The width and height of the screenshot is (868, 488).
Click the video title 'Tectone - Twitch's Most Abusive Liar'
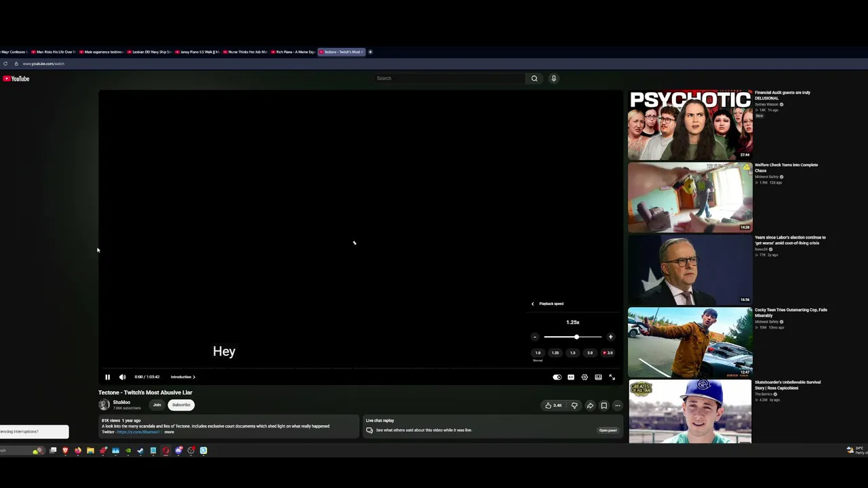pos(145,392)
